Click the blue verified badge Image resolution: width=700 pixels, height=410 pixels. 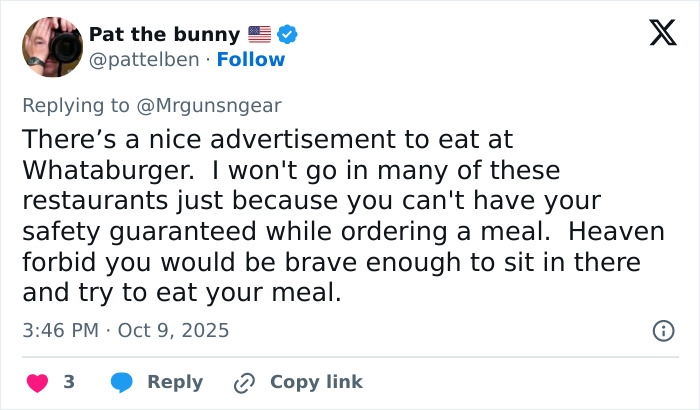pos(288,35)
